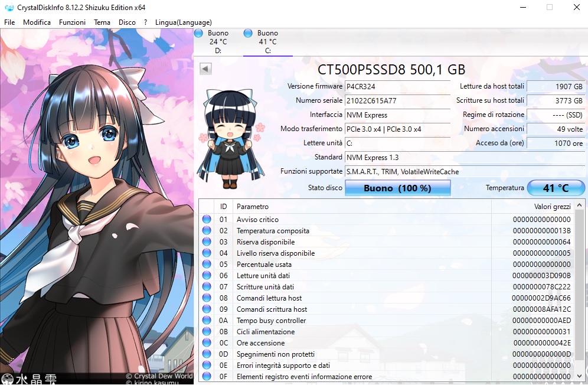Click status icon for Riserva disponibile row
This screenshot has height=385, width=588.
[207, 242]
